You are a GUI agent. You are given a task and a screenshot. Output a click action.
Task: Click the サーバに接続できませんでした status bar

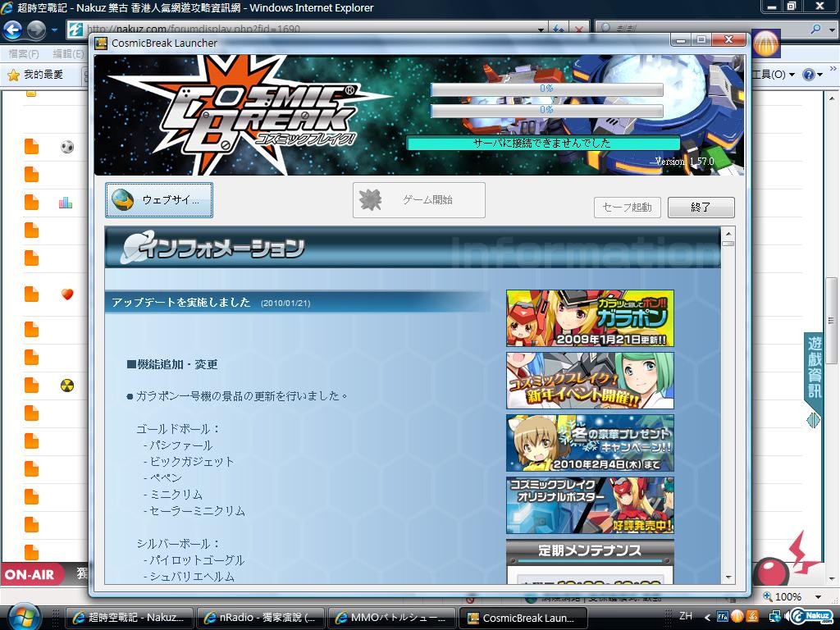point(543,143)
